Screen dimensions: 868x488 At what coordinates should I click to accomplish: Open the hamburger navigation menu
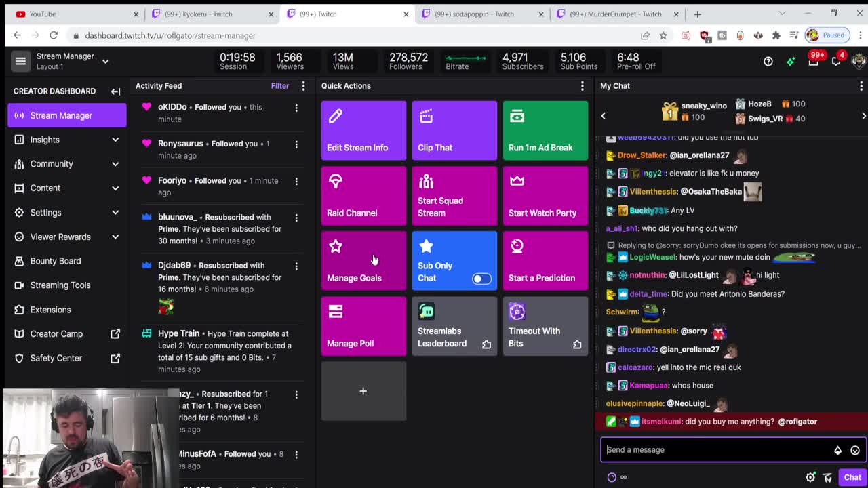(x=20, y=61)
